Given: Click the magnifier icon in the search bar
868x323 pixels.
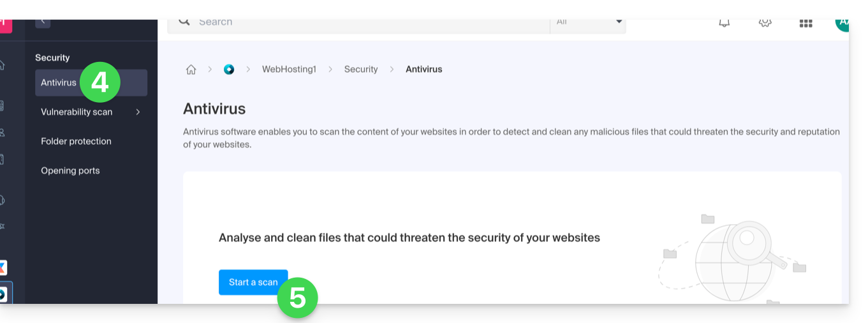Looking at the screenshot, I should click(x=184, y=22).
